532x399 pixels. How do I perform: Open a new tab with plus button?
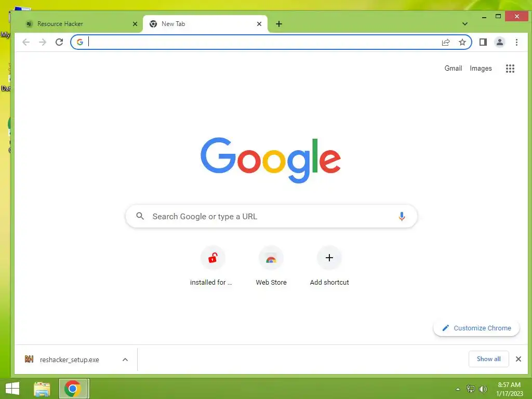click(x=279, y=24)
